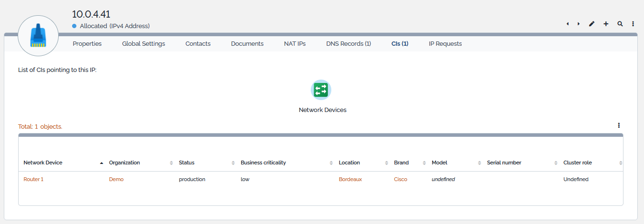Open the Cisco brand link
644x224 pixels.
(x=401, y=179)
